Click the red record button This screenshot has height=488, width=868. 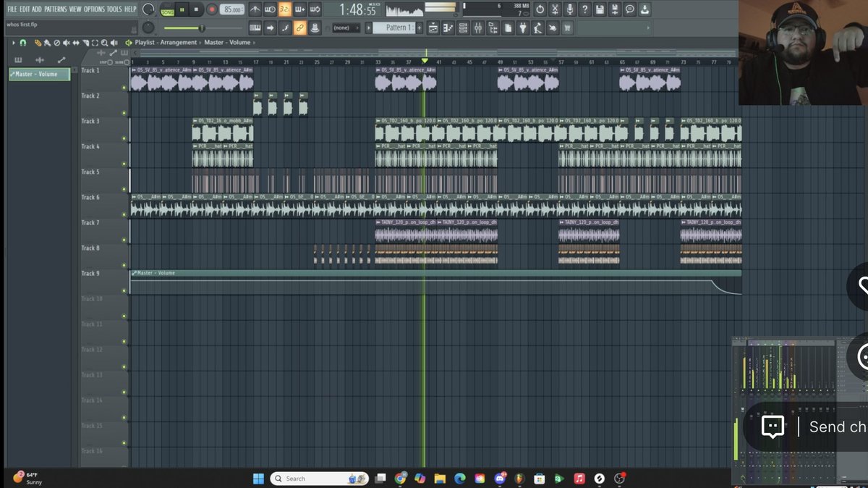(212, 10)
